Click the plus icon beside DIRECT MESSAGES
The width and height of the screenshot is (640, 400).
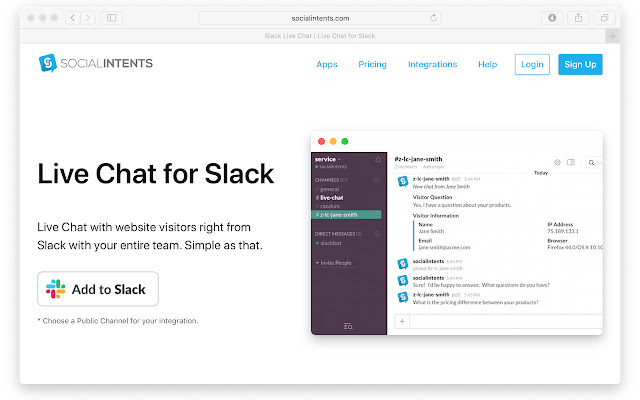(x=377, y=234)
